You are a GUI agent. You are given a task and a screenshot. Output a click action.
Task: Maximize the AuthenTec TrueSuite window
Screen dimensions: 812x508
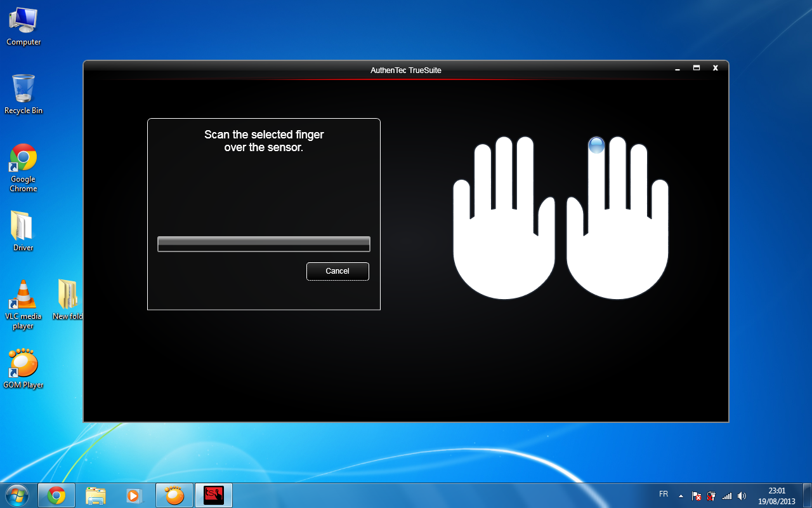point(697,68)
